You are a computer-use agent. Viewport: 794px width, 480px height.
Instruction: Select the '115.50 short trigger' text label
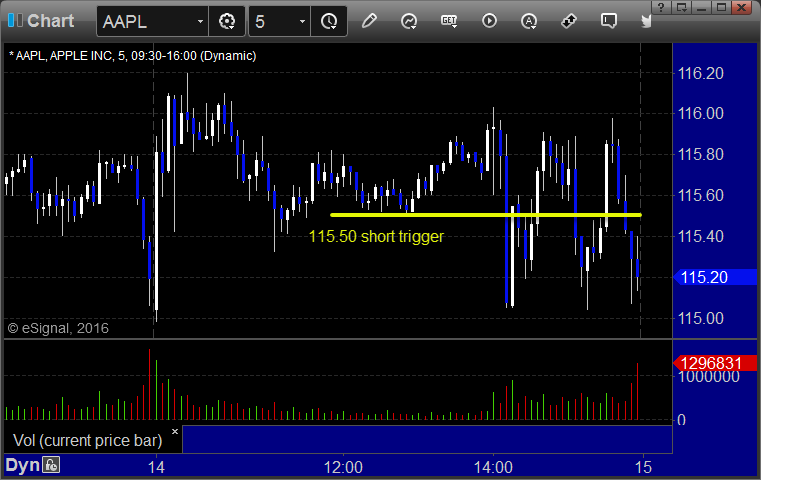point(376,236)
